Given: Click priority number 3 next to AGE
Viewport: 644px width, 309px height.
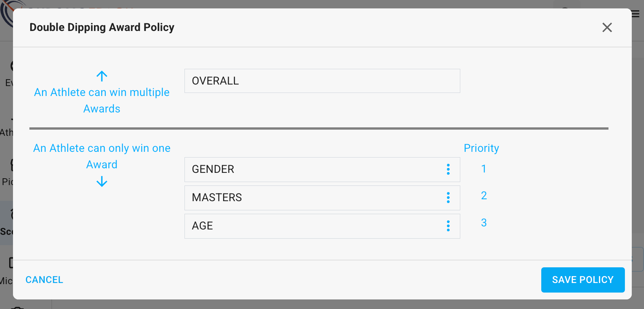Looking at the screenshot, I should click(484, 223).
